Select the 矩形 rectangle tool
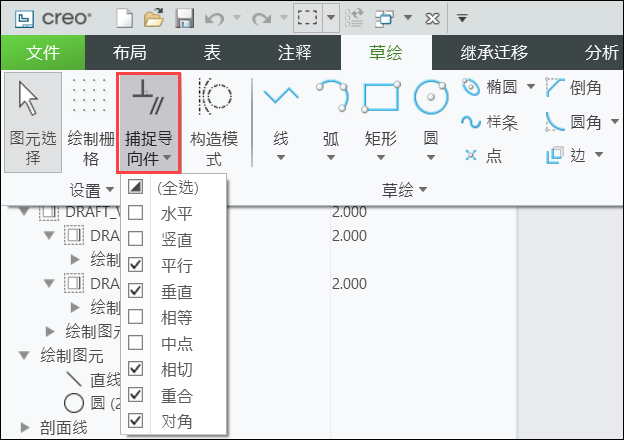Viewport: 624px width, 440px height. pos(380,118)
